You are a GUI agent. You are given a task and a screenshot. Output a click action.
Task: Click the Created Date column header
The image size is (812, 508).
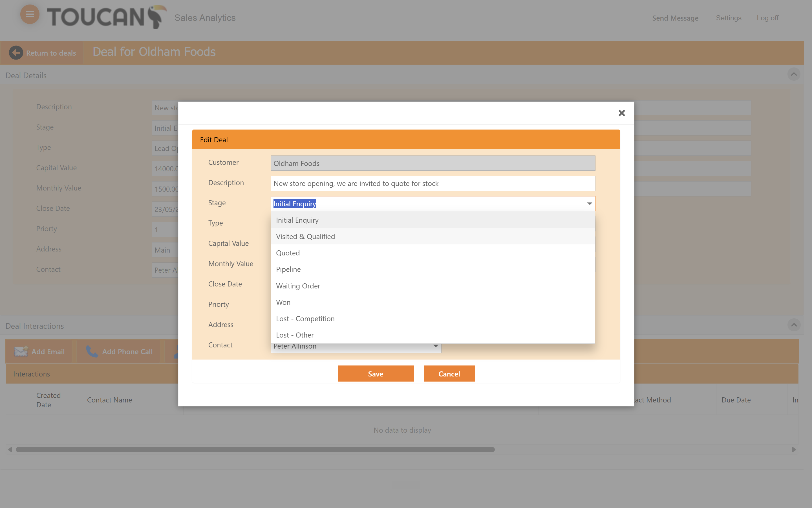[x=56, y=400]
